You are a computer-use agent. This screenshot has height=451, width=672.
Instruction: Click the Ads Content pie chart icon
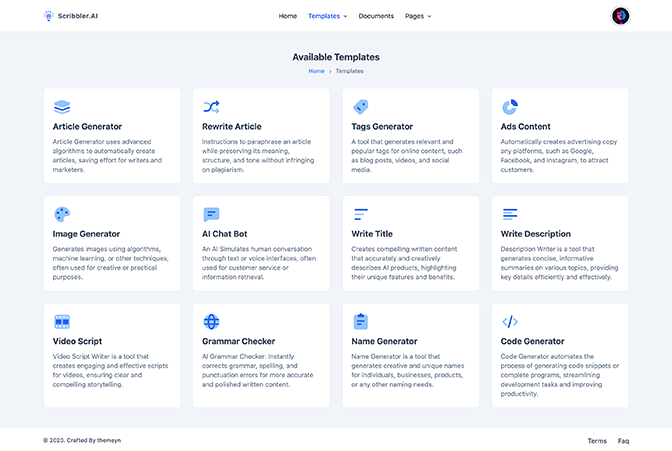510,107
